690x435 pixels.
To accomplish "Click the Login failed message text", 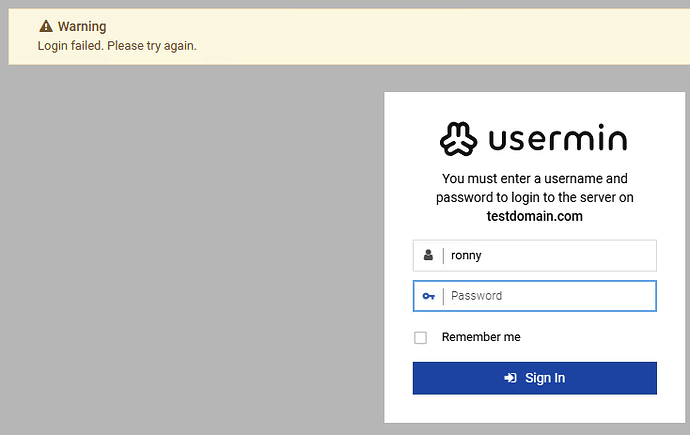I will coord(117,46).
